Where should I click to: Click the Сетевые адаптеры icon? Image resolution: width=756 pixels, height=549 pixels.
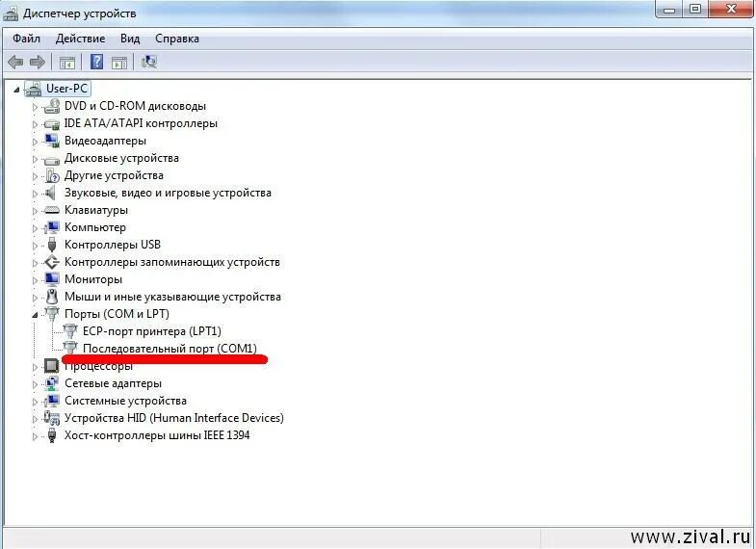(x=52, y=383)
